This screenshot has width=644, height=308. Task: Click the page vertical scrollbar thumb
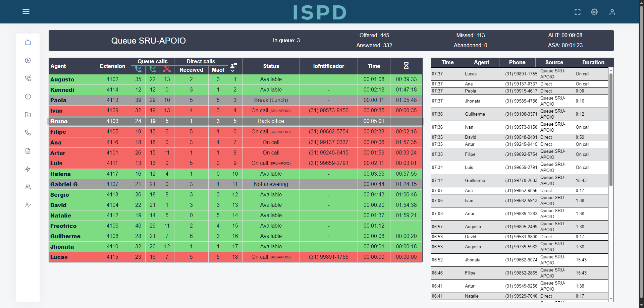coord(641,152)
